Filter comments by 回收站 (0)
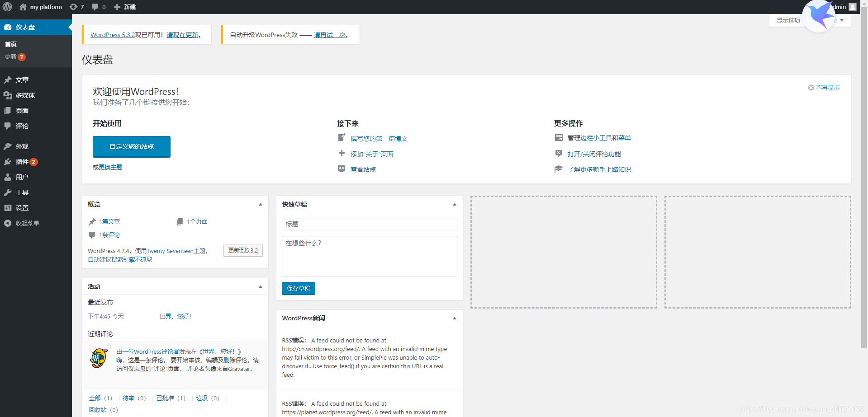Viewport: 868px width, 417px height. 103,410
